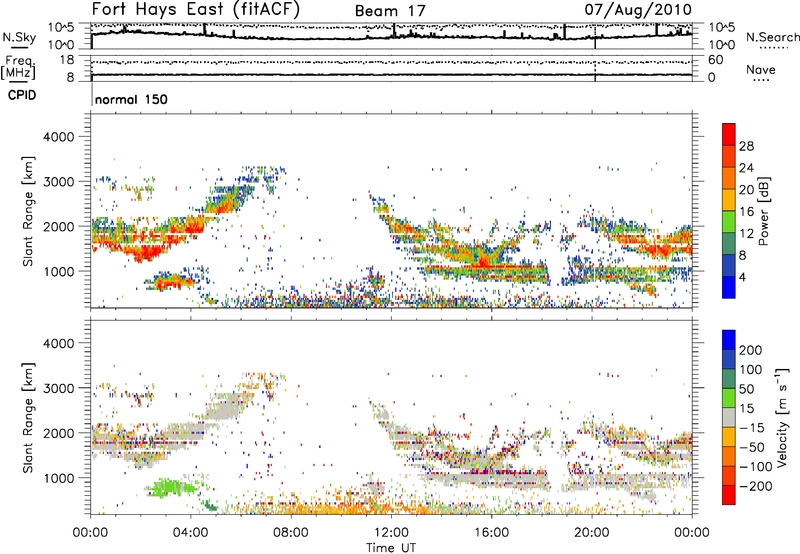Click the 'Freq. [MHz]' axis label

[x=18, y=68]
